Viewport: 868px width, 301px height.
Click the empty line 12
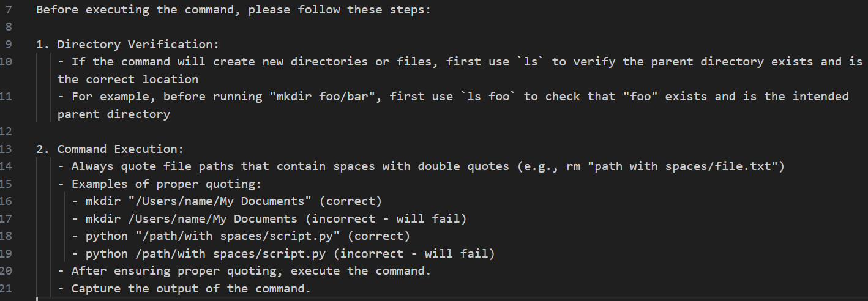tap(428, 132)
